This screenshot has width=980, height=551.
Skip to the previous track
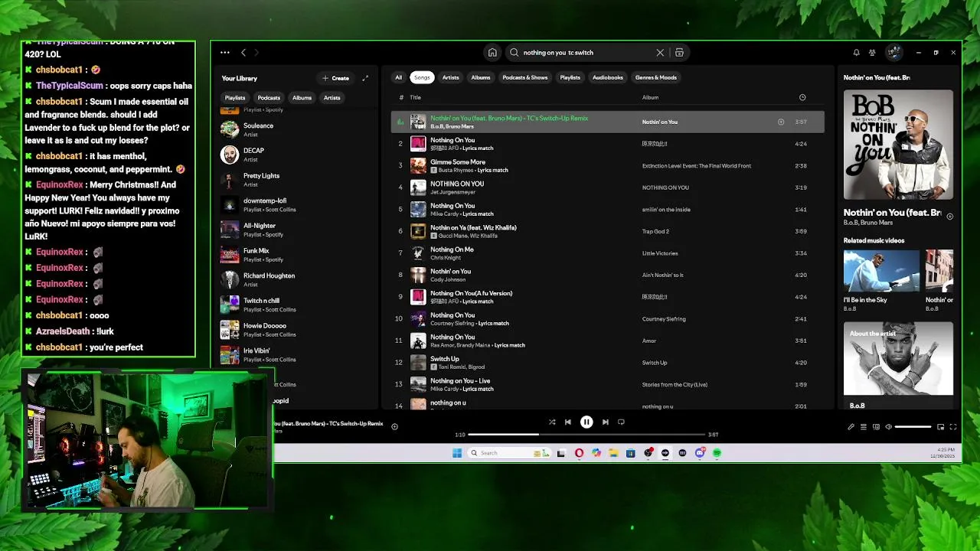click(x=567, y=422)
